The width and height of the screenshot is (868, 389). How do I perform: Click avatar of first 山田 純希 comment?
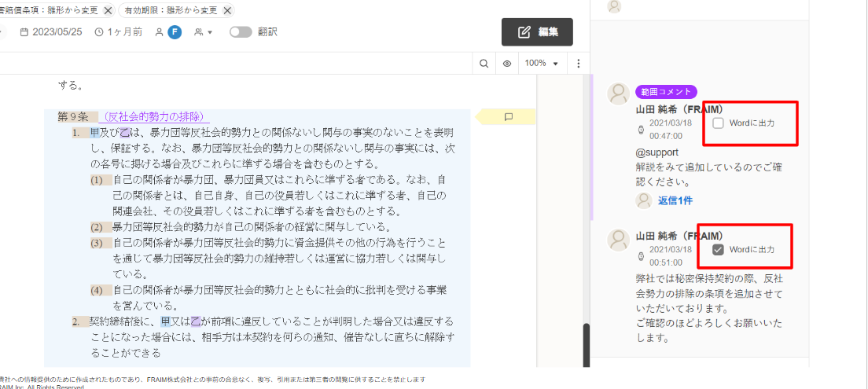coord(618,94)
